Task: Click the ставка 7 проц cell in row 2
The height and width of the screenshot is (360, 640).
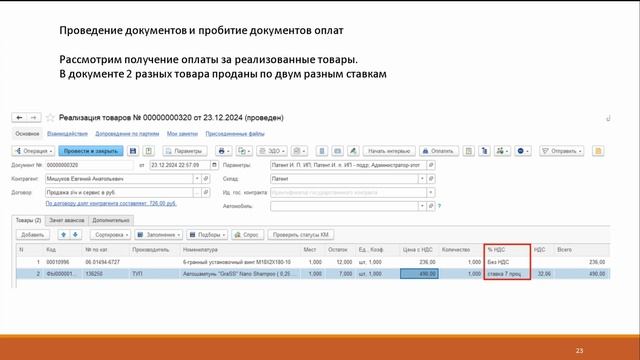Action: pyautogui.click(x=507, y=274)
